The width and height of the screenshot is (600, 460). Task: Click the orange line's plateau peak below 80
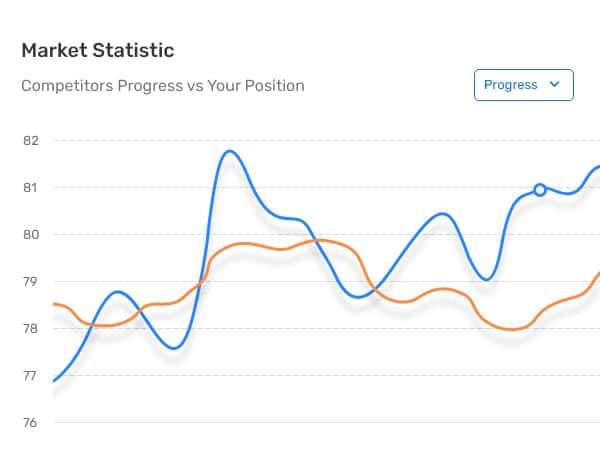click(x=243, y=244)
